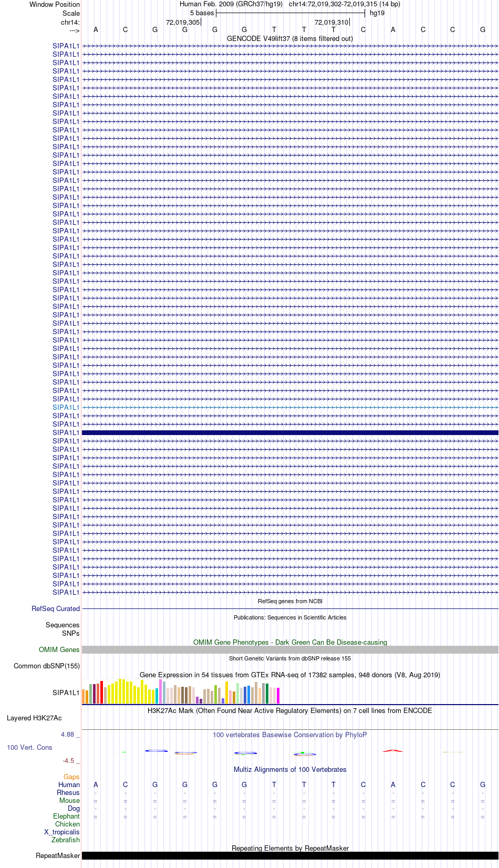Select the Zebrafish alignment row label
This screenshot has height=868, width=499.
[x=66, y=840]
